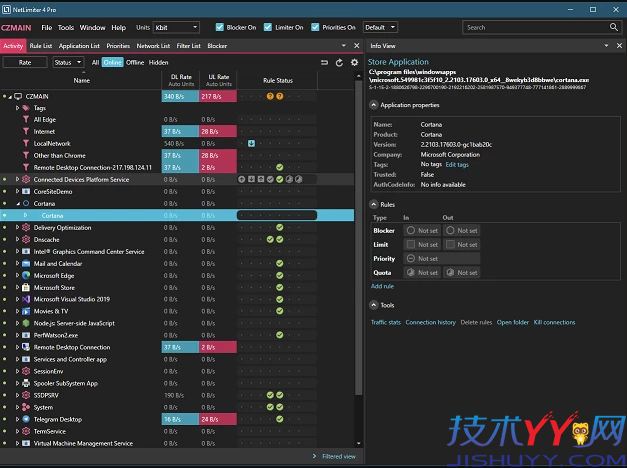Click the Cortana circle icon
This screenshot has width=627, height=468.
click(x=26, y=203)
